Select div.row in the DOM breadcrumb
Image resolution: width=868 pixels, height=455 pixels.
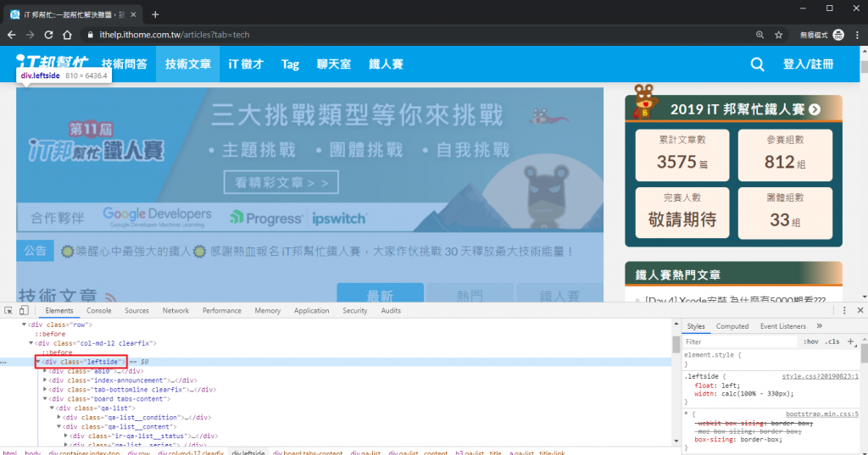pyautogui.click(x=138, y=452)
